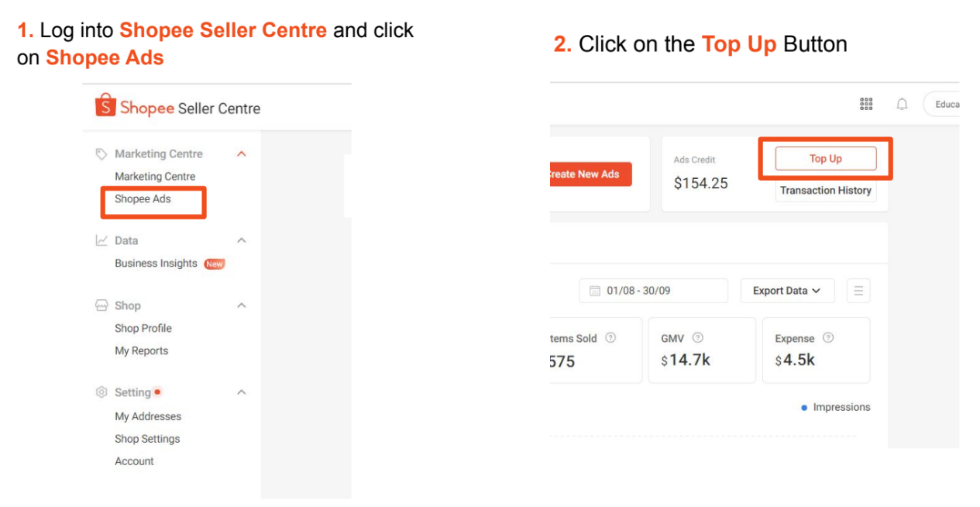Image resolution: width=980 pixels, height=507 pixels.
Task: Select Account under Setting
Action: (134, 460)
